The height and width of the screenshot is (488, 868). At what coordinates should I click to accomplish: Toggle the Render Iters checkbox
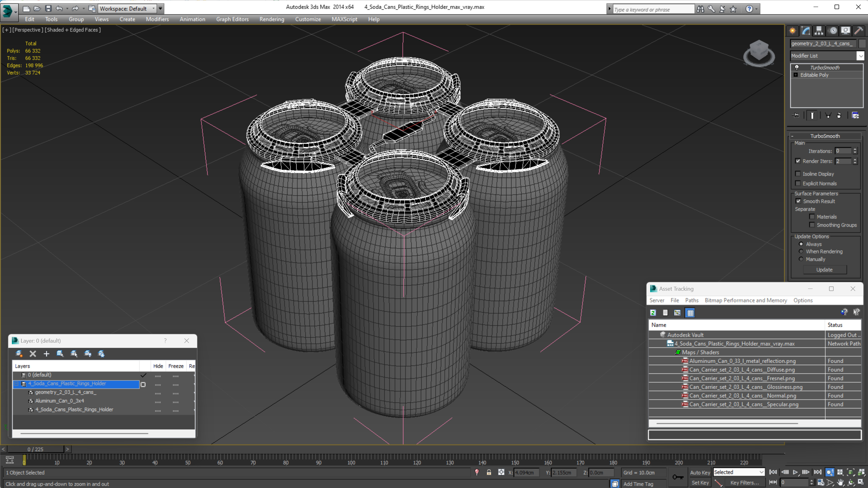tap(798, 161)
